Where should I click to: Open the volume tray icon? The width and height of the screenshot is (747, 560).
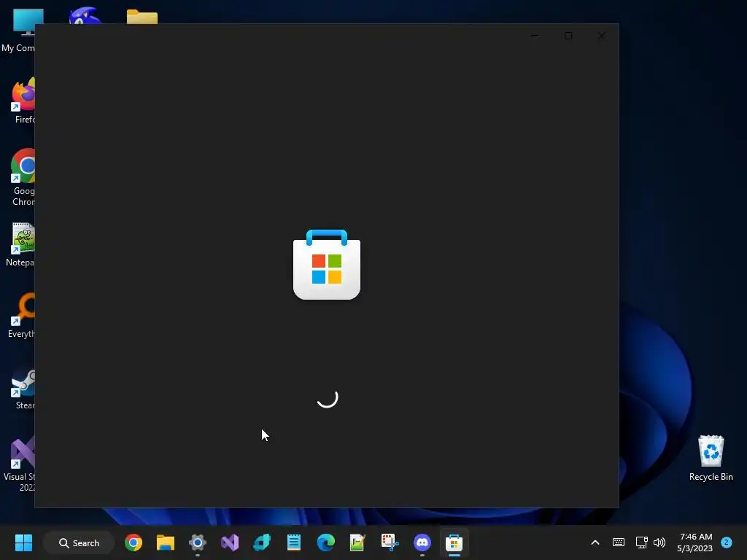659,542
